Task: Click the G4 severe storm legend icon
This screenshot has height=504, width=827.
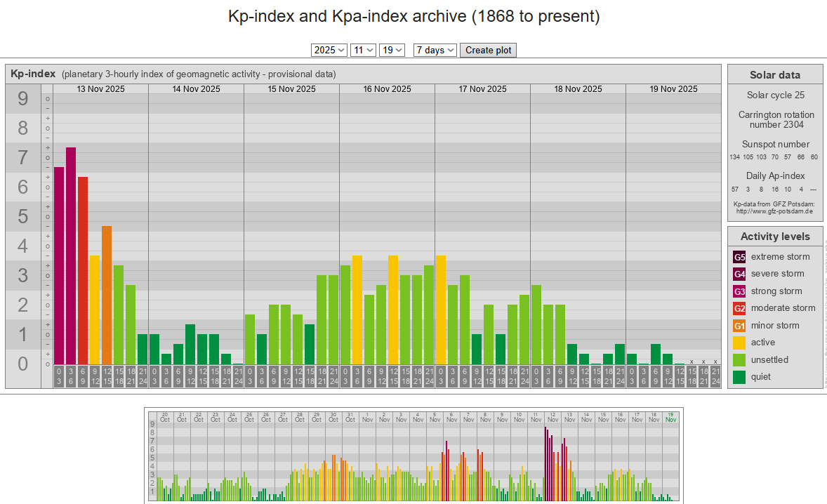Action: point(739,274)
